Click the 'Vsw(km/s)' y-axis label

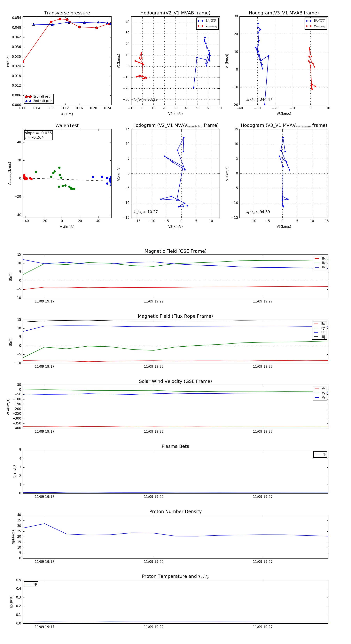coord(8,407)
